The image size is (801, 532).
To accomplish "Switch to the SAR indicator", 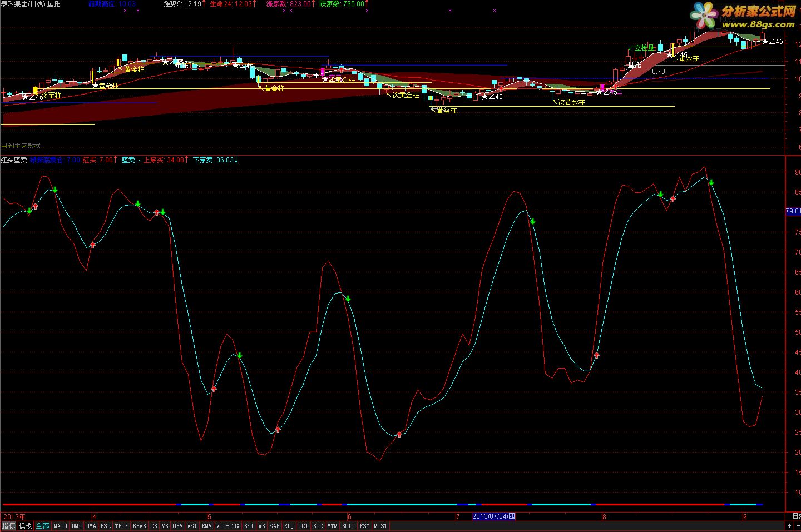I will 274,526.
